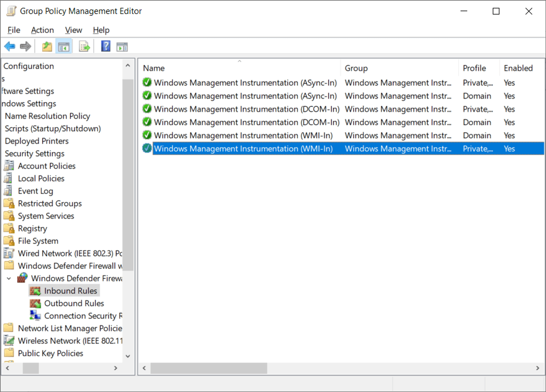The width and height of the screenshot is (546, 392).
Task: Minimize the Group Policy Management Editor window
Action: [x=464, y=11]
